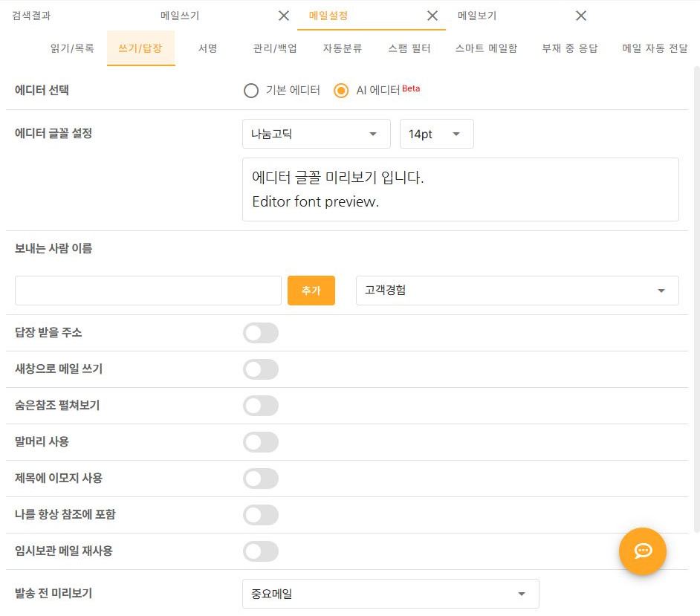Open the 관리/백업 settings tab
The width and height of the screenshot is (700, 616).
pos(275,48)
